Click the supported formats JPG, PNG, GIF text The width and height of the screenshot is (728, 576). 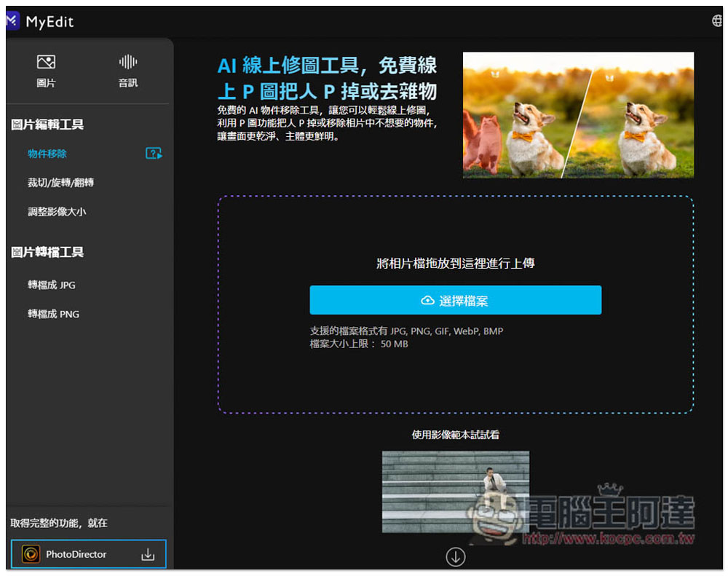[x=406, y=331]
